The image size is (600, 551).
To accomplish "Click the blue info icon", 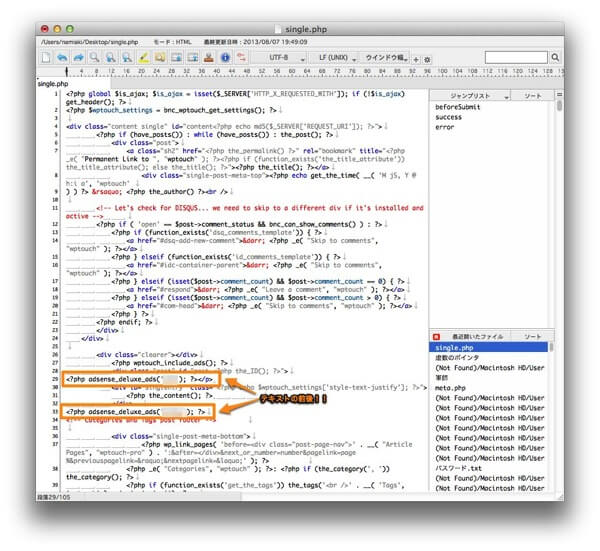I will point(225,58).
